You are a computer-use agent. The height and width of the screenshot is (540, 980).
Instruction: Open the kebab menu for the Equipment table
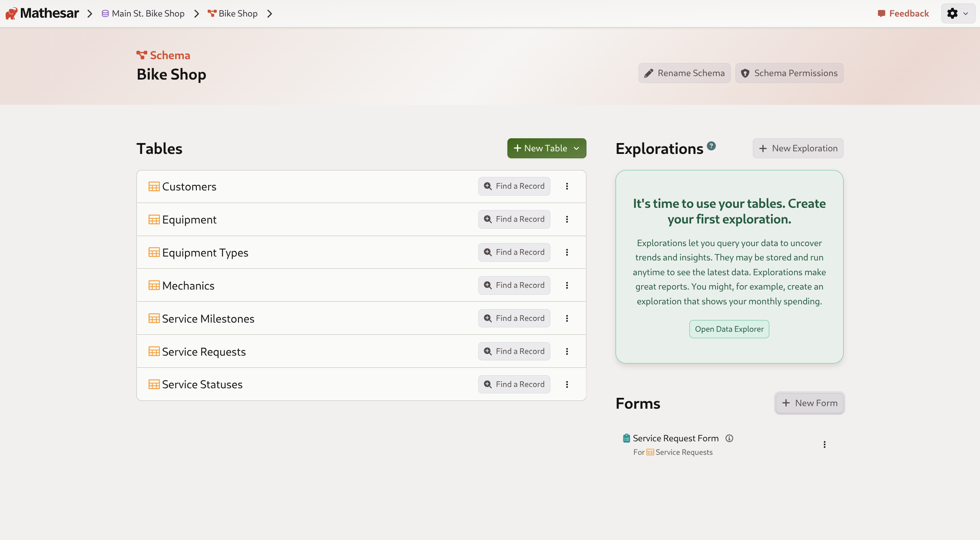[567, 219]
